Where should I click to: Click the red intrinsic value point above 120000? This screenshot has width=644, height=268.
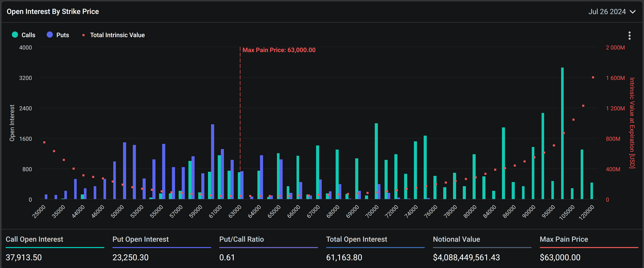(x=593, y=77)
